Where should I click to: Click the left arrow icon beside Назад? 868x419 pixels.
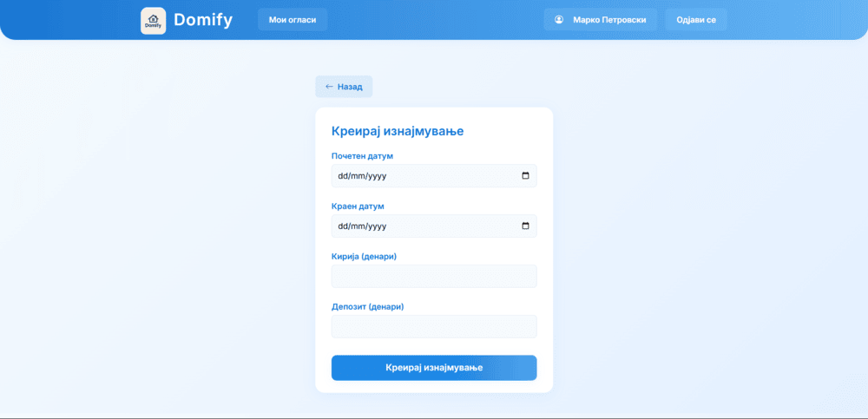coord(329,87)
